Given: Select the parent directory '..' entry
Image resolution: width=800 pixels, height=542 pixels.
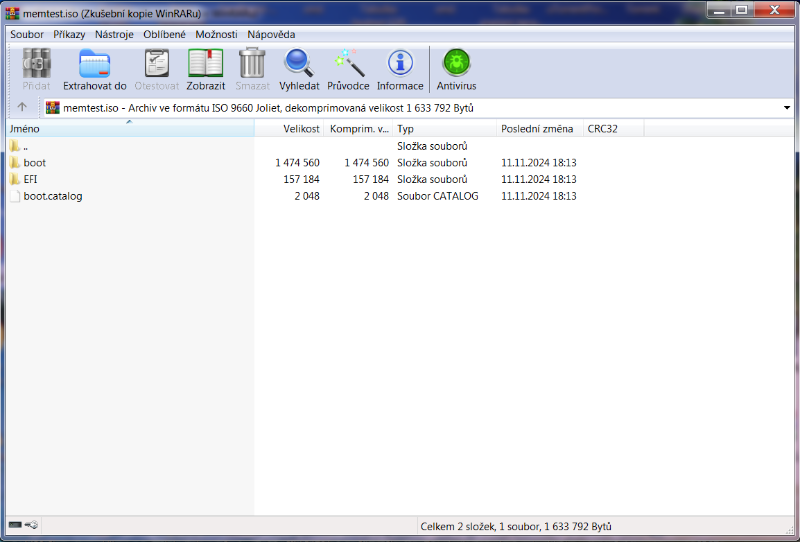Looking at the screenshot, I should (x=24, y=146).
